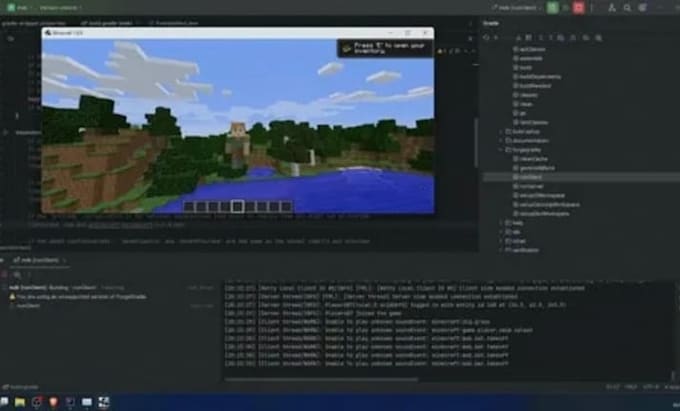The image size is (680, 411).
Task: Click build.gradle breadcrumb in status bar
Action: (x=20, y=387)
